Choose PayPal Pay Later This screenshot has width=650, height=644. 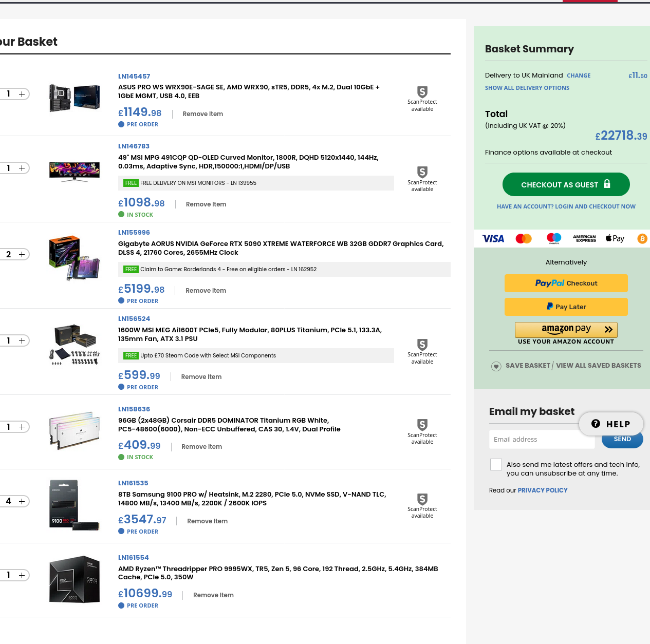tap(566, 307)
